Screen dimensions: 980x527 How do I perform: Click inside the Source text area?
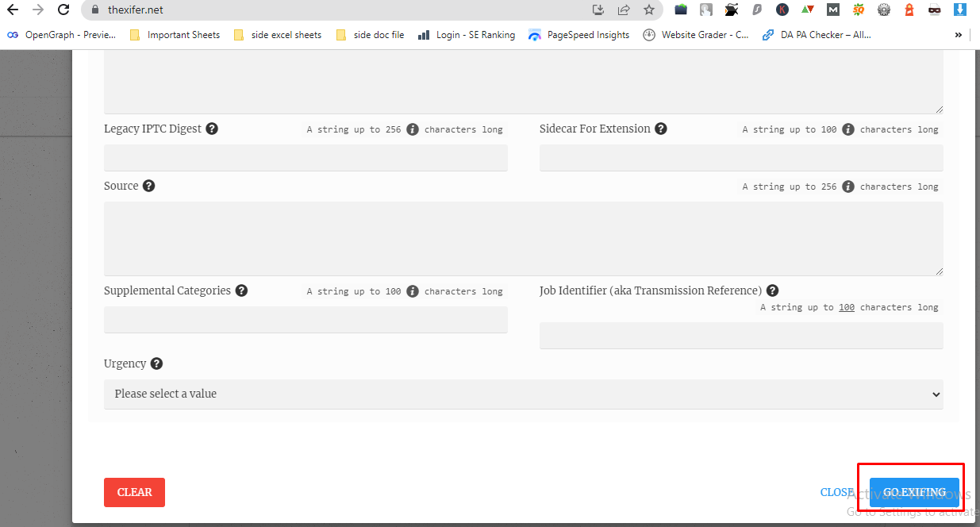tap(524, 239)
